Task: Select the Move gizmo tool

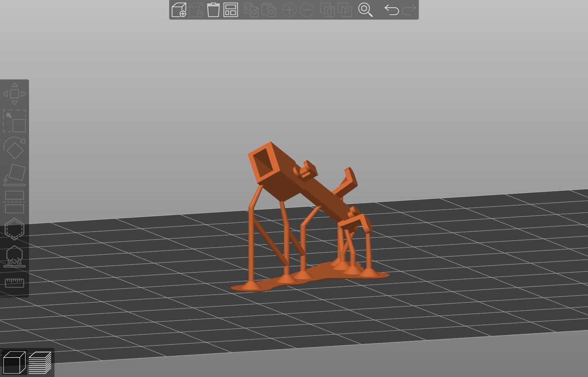Action: [15, 94]
